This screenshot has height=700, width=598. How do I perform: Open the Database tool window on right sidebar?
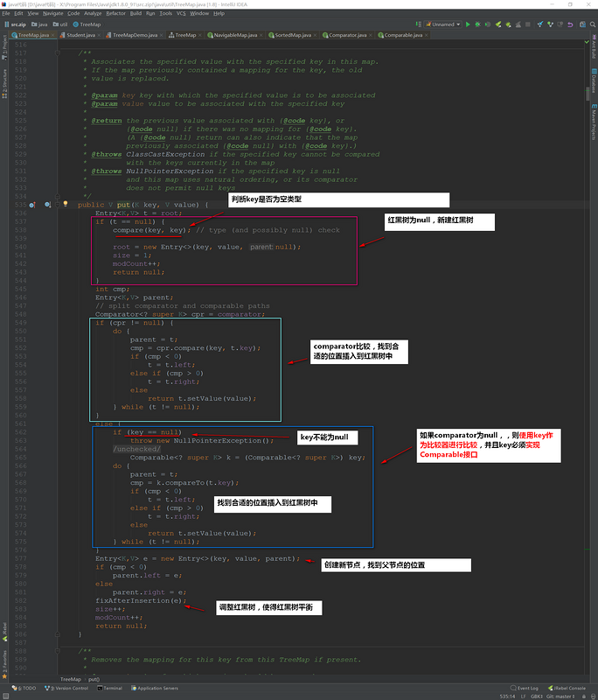coord(594,80)
